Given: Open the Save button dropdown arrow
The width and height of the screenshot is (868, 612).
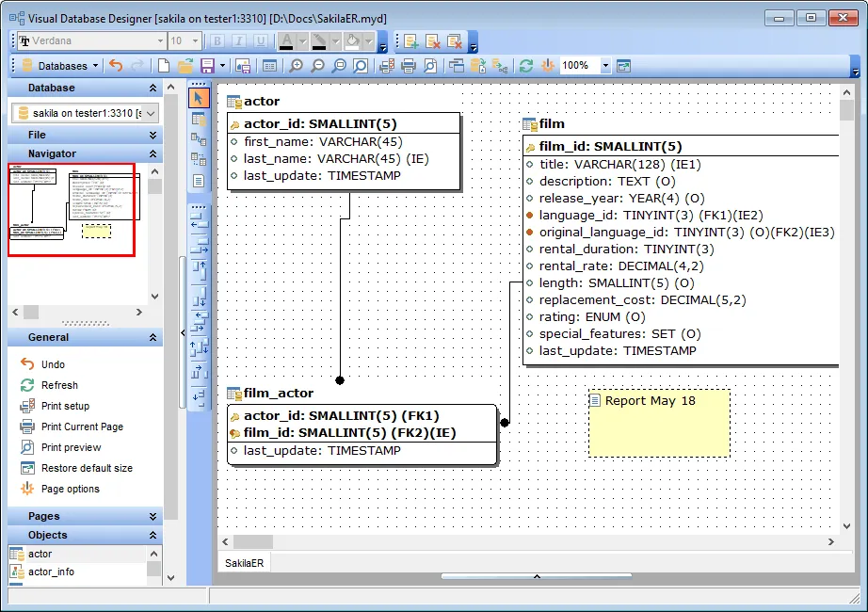Looking at the screenshot, I should coord(222,66).
